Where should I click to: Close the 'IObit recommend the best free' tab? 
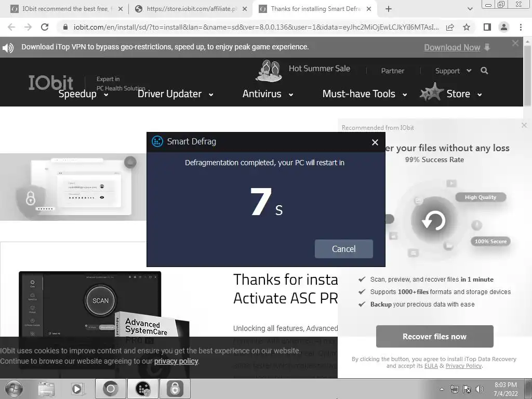(x=121, y=9)
